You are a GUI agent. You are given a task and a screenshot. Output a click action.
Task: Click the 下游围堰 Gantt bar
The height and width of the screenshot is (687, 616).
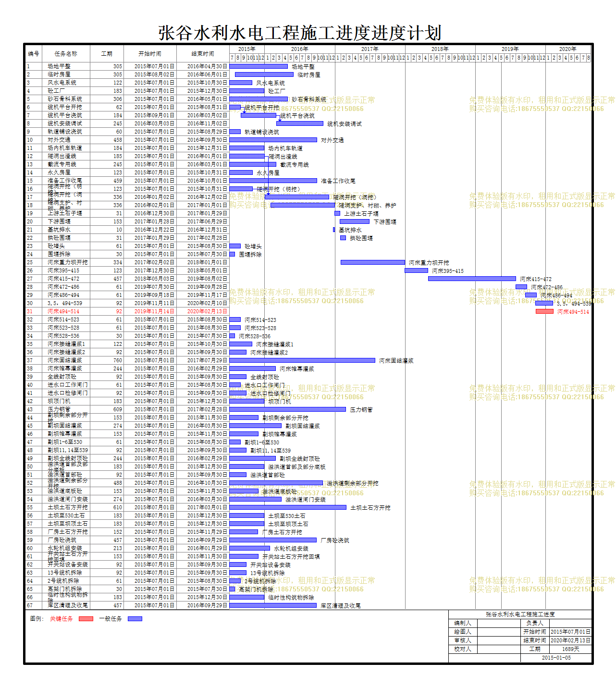[x=355, y=221]
